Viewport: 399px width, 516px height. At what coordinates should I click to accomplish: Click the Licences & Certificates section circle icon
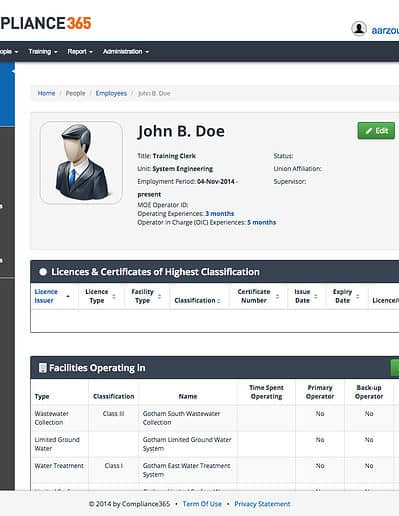(x=43, y=272)
